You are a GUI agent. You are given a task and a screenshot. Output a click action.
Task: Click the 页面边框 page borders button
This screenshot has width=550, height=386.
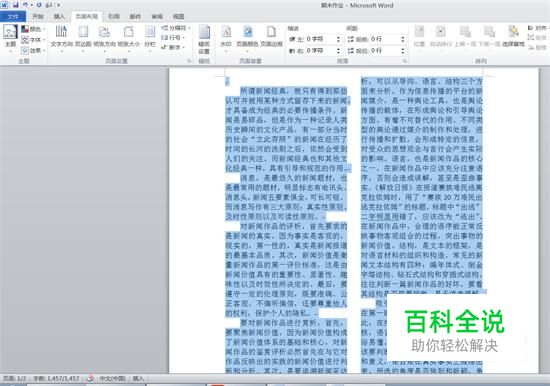tap(271, 38)
